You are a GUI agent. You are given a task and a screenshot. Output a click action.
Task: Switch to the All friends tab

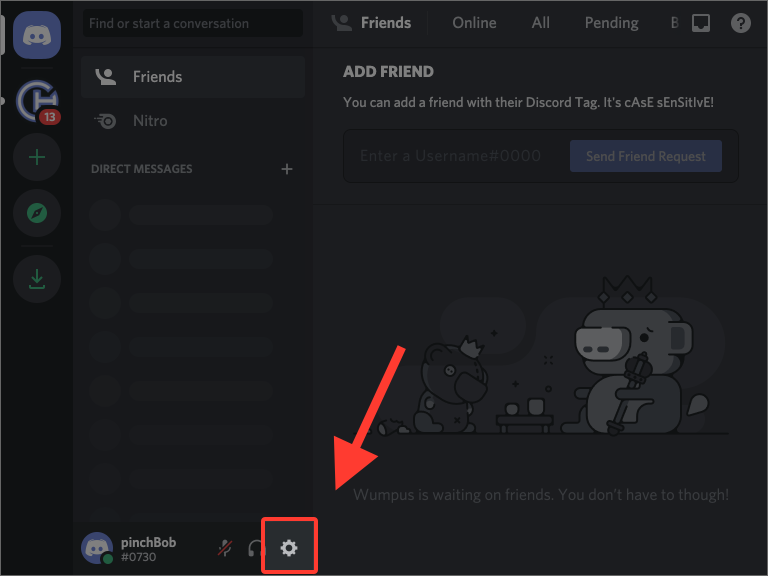(x=541, y=23)
